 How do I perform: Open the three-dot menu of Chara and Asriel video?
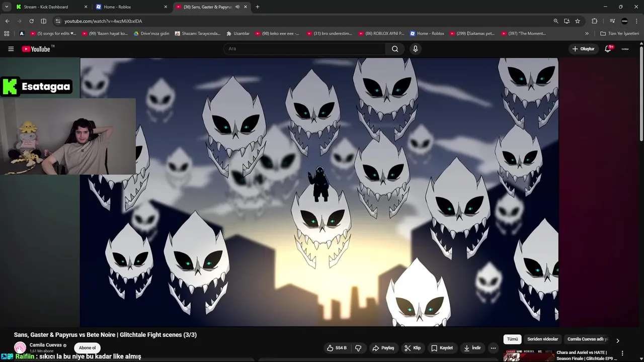(622, 353)
